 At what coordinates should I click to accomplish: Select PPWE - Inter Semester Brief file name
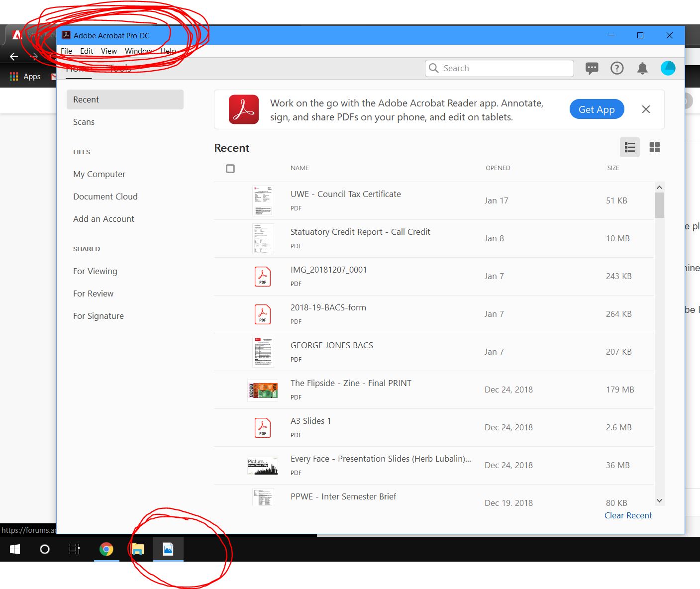pyautogui.click(x=343, y=496)
